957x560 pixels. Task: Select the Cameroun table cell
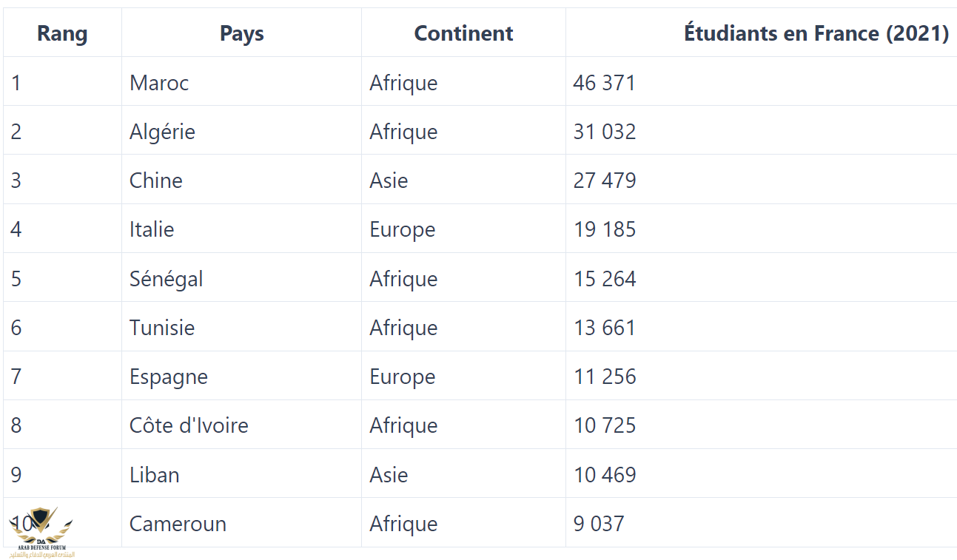coord(241,523)
